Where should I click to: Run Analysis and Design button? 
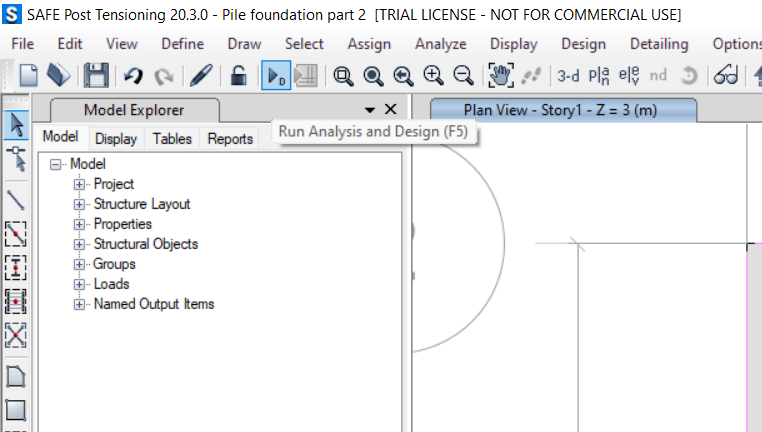tap(276, 75)
